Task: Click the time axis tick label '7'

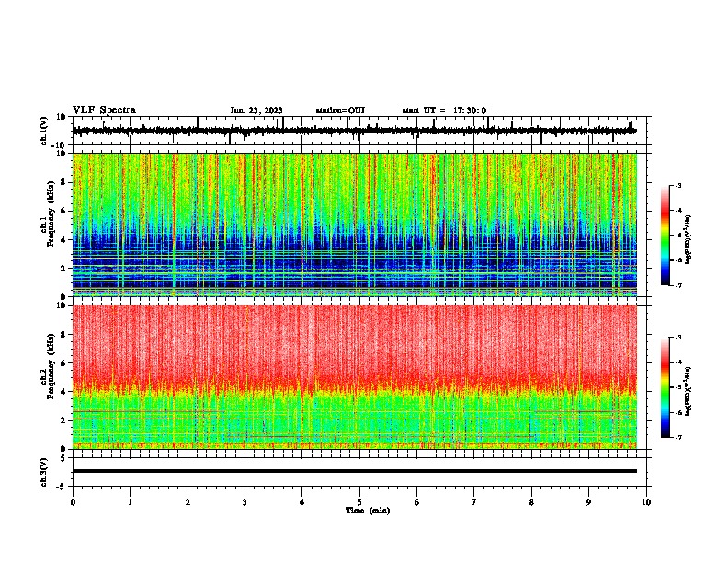Action: 474,502
